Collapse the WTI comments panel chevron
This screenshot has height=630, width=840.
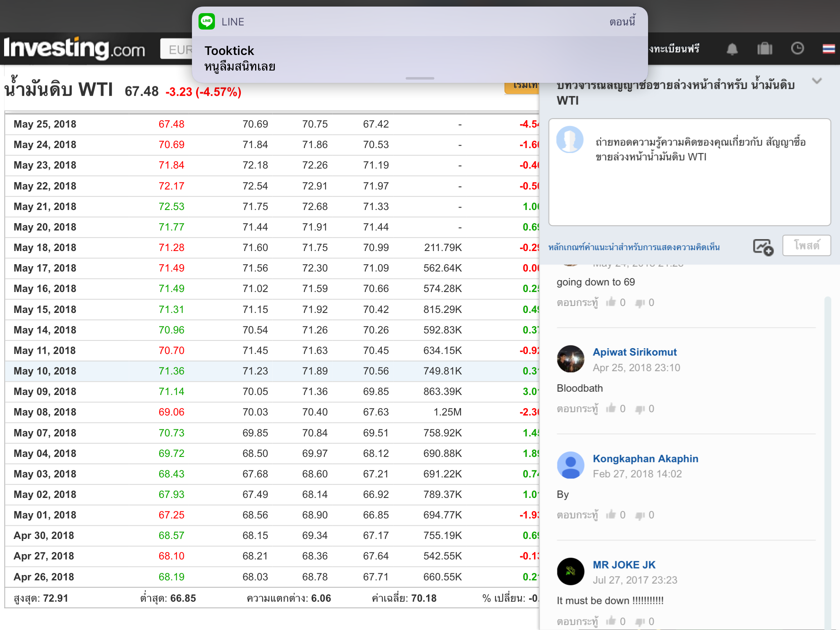[x=817, y=81]
